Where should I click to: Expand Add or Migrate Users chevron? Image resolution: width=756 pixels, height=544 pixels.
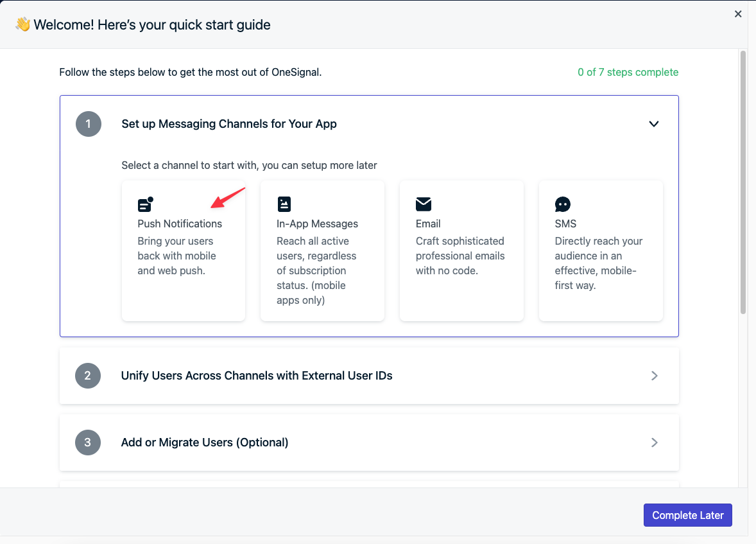654,442
